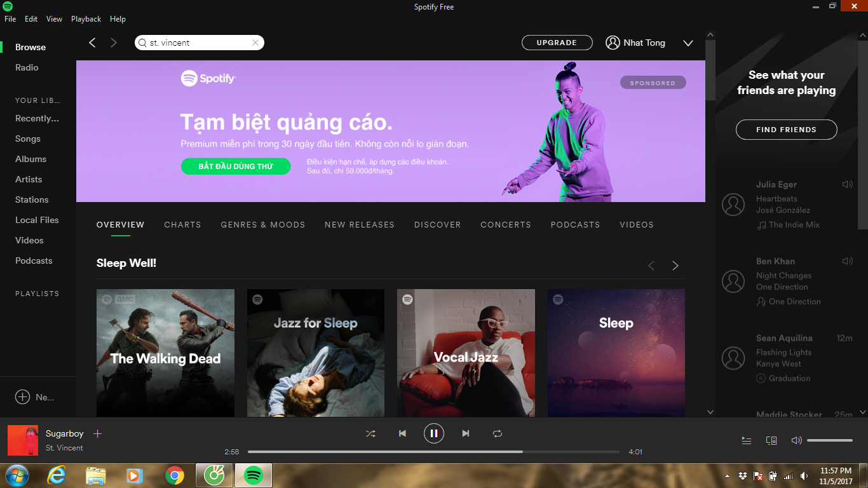The height and width of the screenshot is (488, 868).
Task: Click the speaker icon next to Ben Khan
Action: coord(847,261)
